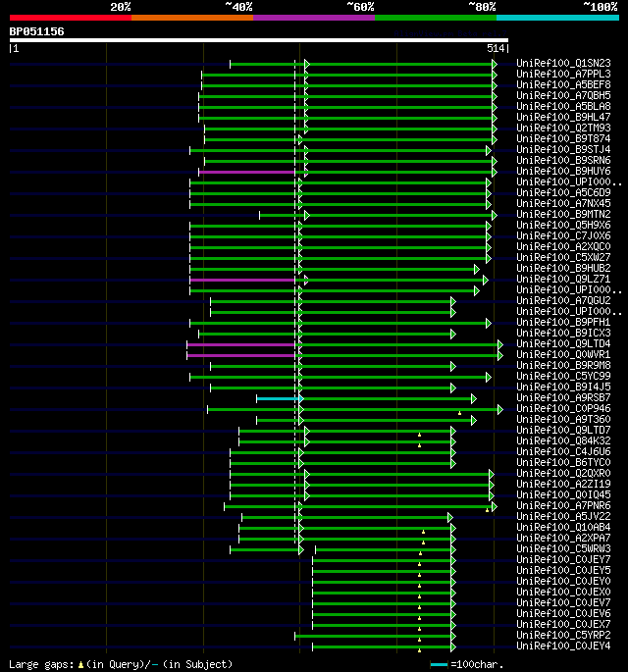
Task: Click the white BP051156 query bar
Action: pyautogui.click(x=259, y=40)
